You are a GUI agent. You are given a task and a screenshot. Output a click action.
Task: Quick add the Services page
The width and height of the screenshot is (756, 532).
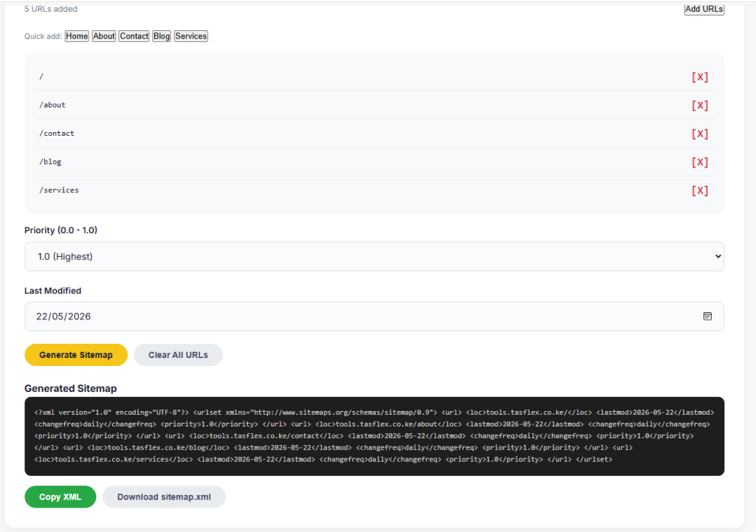tap(191, 36)
